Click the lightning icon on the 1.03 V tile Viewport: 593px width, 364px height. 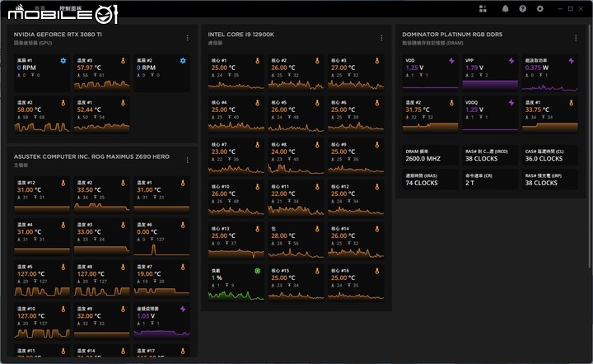click(x=183, y=309)
